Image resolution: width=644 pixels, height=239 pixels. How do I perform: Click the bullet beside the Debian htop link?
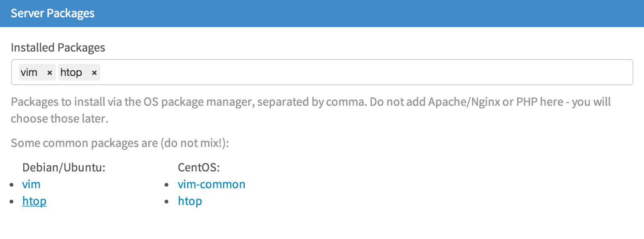tap(12, 202)
